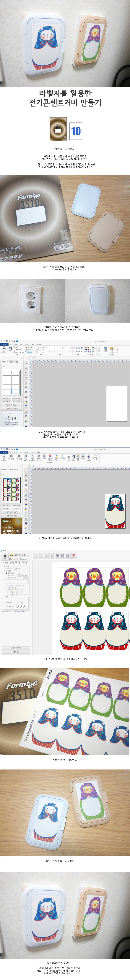
Task: Click 프린터 여백조정 button in print dialog
Action: pos(16,648)
